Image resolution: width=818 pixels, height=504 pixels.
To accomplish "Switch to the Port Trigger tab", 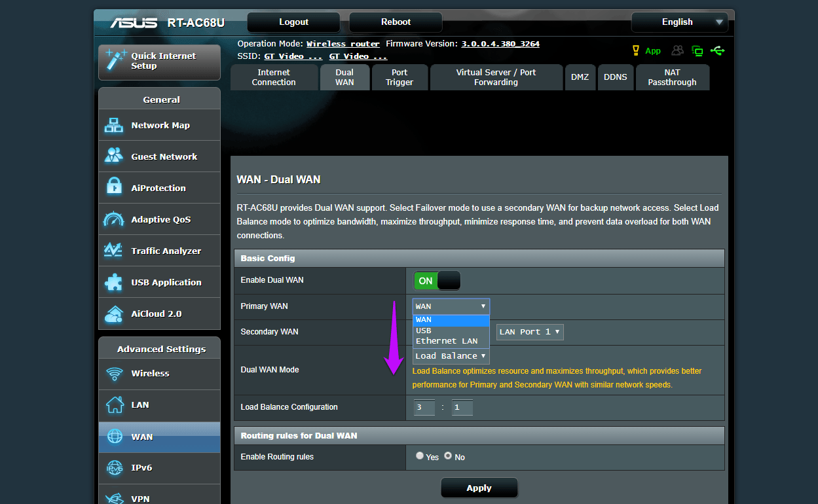I will tap(400, 77).
